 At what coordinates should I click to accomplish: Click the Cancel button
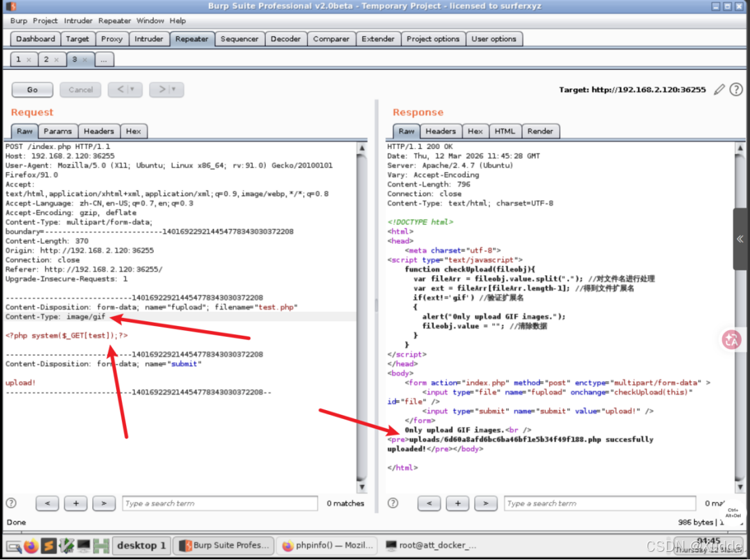pyautogui.click(x=80, y=89)
